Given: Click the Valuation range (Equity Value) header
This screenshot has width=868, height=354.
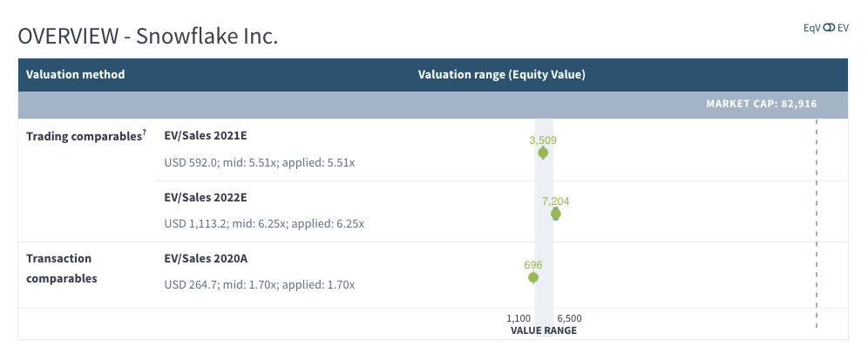Looking at the screenshot, I should click(501, 74).
